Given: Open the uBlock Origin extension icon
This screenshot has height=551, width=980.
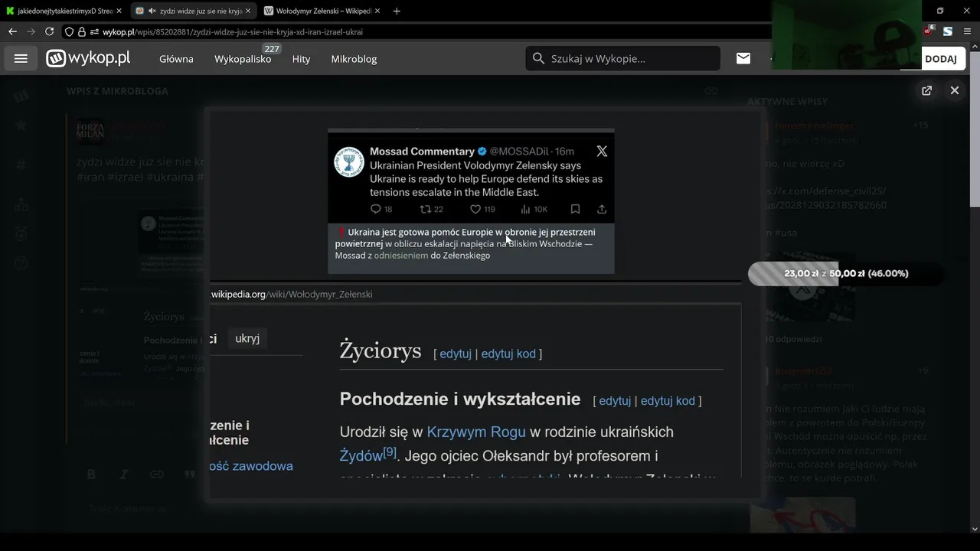Looking at the screenshot, I should [929, 31].
